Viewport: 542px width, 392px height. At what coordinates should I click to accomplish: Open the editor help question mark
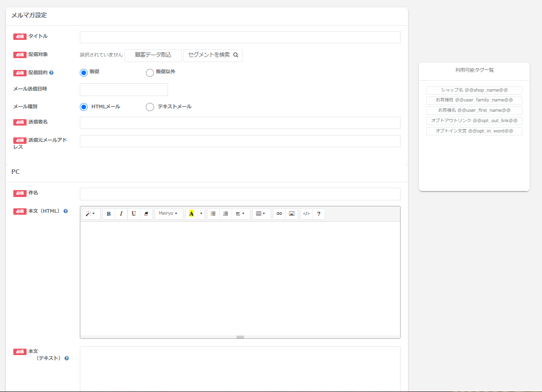coord(319,214)
